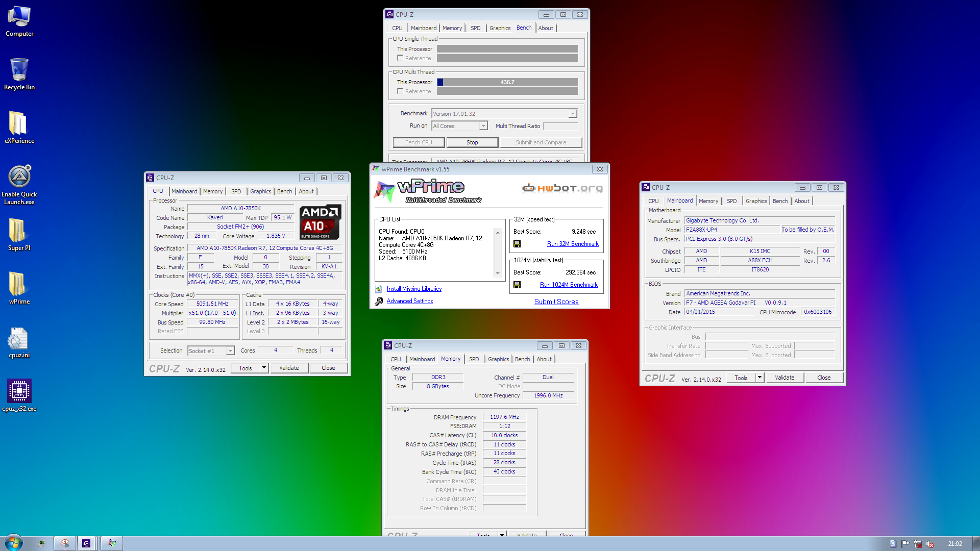Switch to Mainboard tab in Bench window
This screenshot has height=551, width=980.
(424, 28)
